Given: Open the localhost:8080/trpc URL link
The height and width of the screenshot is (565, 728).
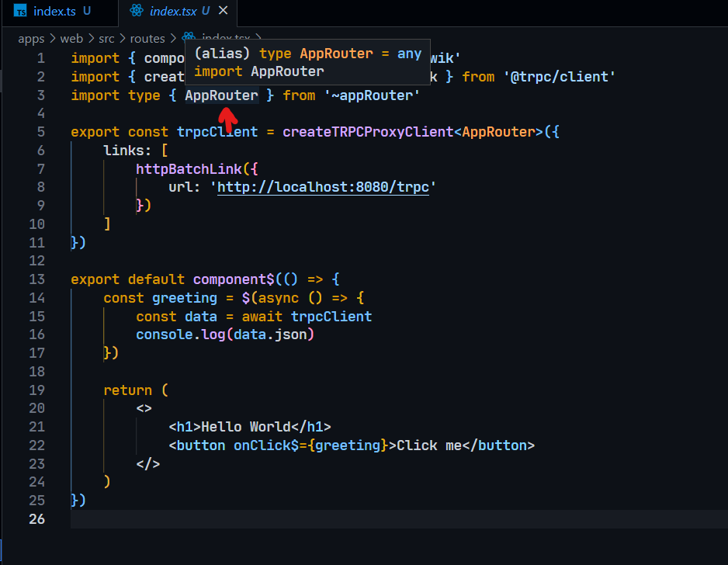Looking at the screenshot, I should coord(323,187).
